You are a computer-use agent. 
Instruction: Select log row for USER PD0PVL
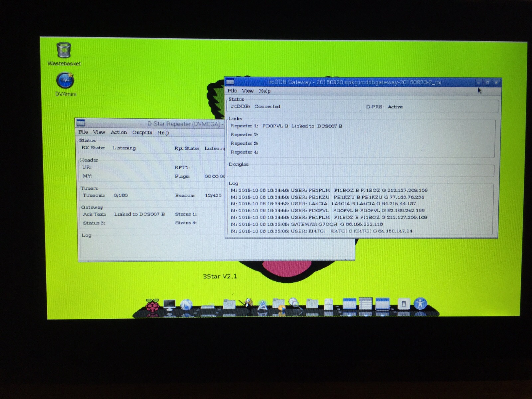click(x=328, y=210)
